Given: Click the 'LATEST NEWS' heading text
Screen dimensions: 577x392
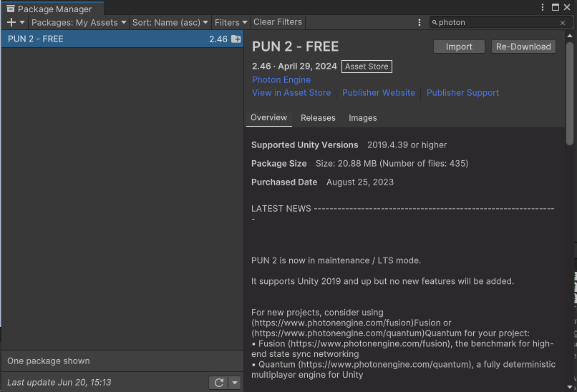Looking at the screenshot, I should click(x=281, y=208).
